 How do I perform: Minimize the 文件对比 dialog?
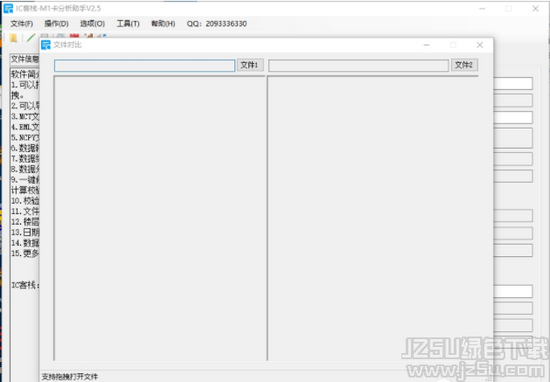coord(427,45)
